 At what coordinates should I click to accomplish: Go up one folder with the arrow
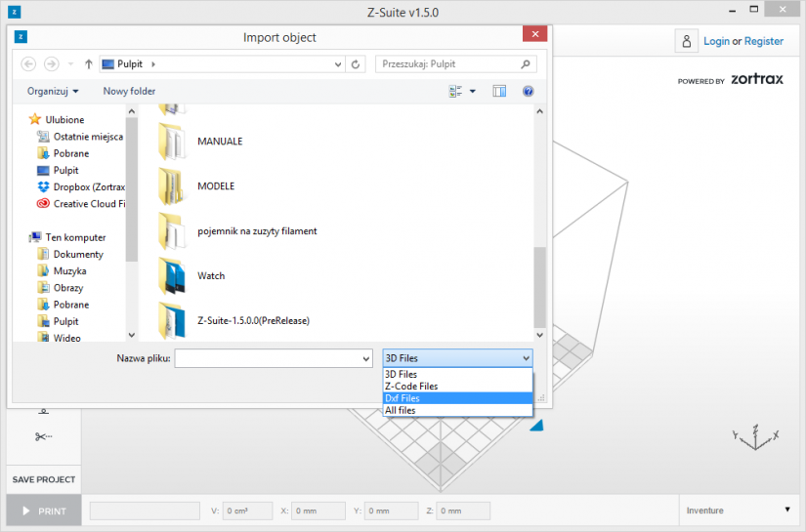(x=88, y=64)
